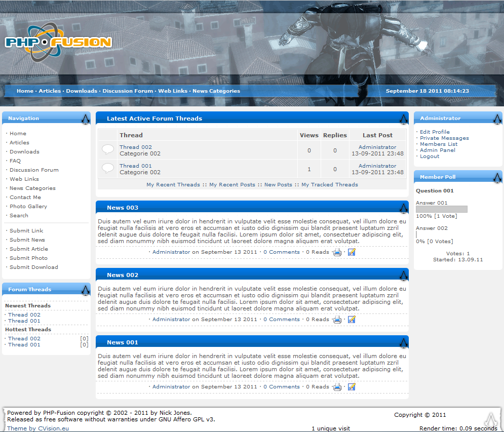Image resolution: width=504 pixels, height=432 pixels.
Task: Open Edit Profile in the Administrator panel
Action: tap(435, 132)
